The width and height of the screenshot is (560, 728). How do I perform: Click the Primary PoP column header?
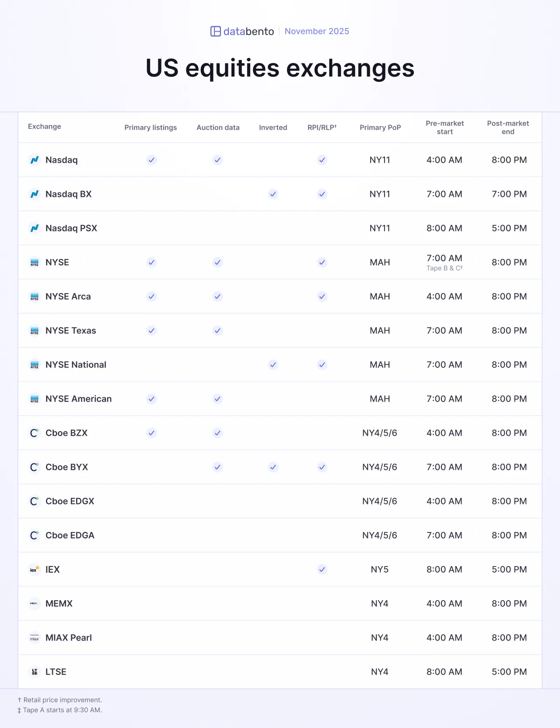pos(380,128)
